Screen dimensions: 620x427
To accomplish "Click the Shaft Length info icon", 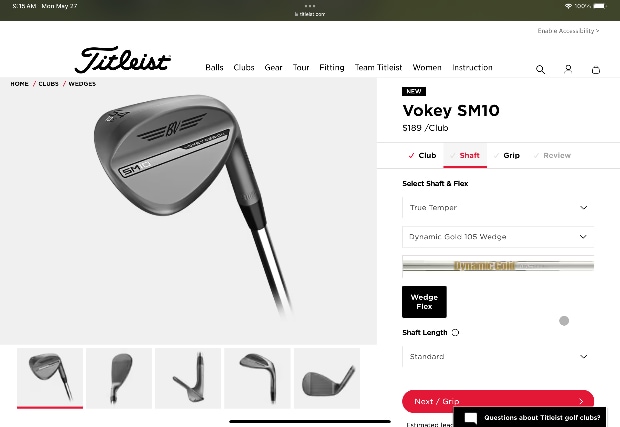I will [456, 333].
